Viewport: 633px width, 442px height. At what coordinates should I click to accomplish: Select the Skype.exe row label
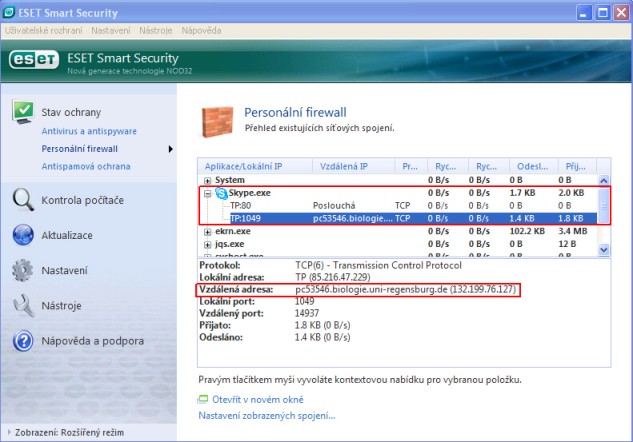(249, 193)
